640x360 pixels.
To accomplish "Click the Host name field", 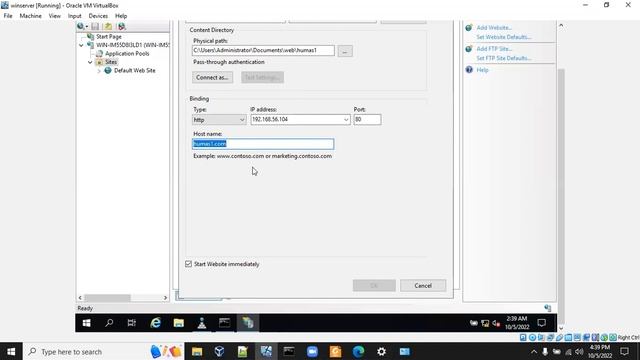I will coord(263,144).
